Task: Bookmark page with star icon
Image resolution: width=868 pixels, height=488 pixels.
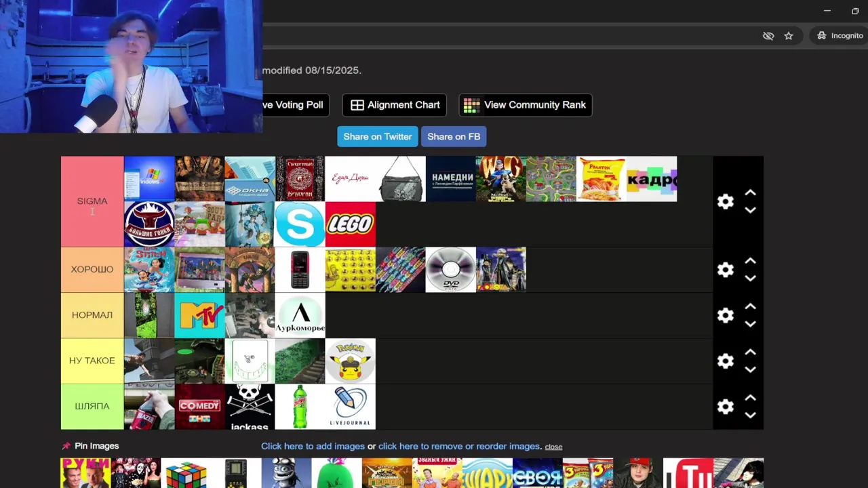Action: [789, 36]
